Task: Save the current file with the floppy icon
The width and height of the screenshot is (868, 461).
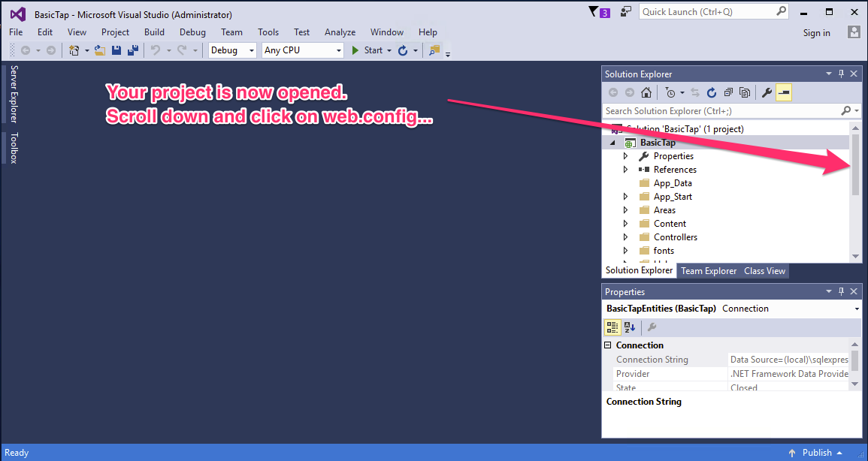Action: pyautogui.click(x=116, y=50)
